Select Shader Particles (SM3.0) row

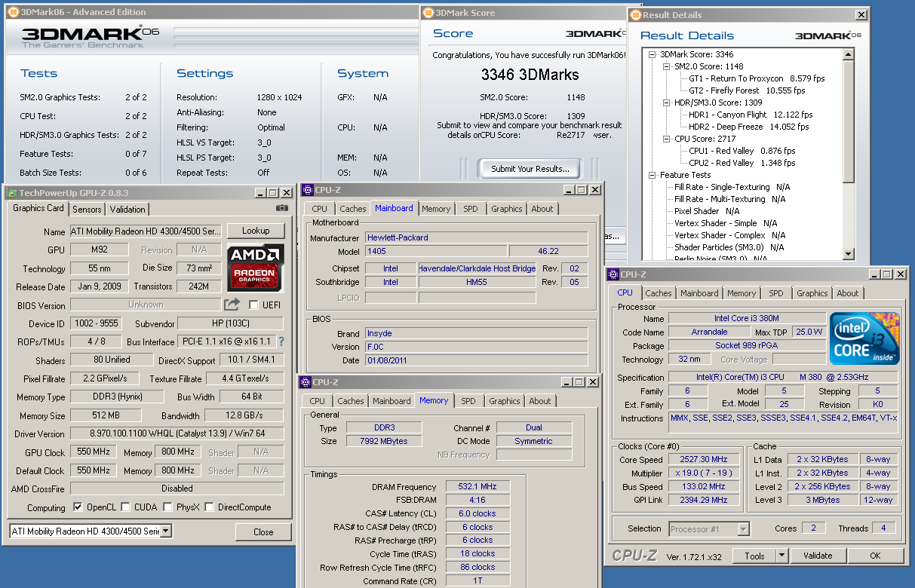pyautogui.click(x=729, y=247)
